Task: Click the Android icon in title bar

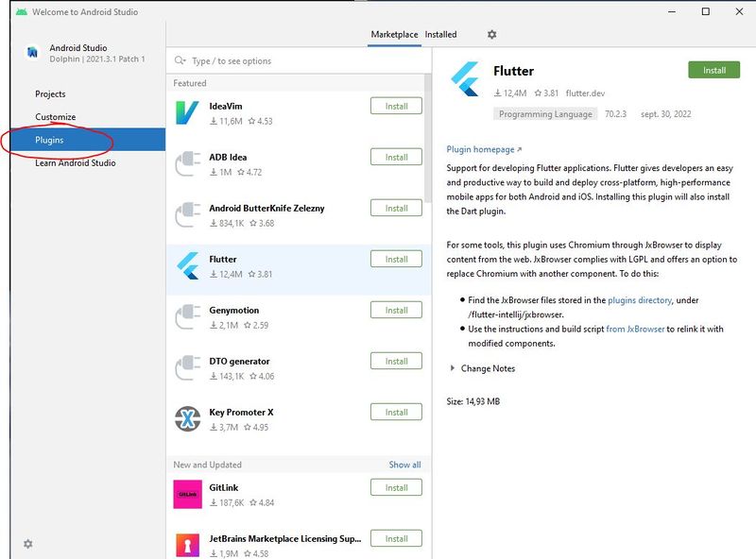Action: tap(21, 11)
